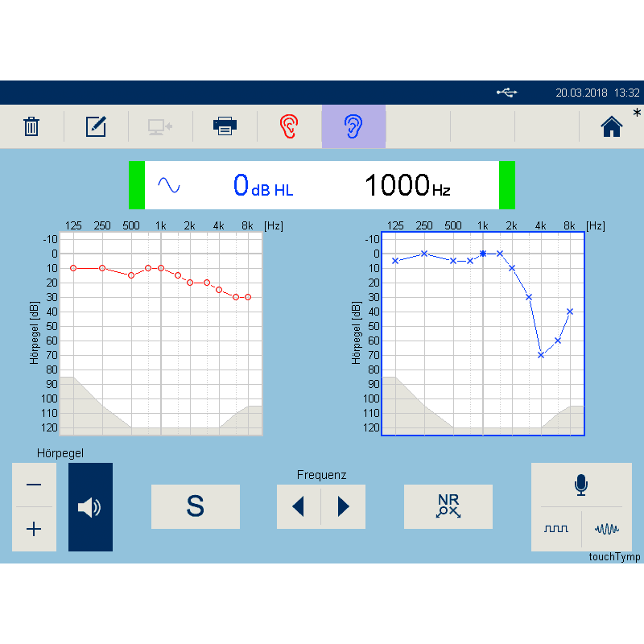The image size is (644, 644).
Task: Increase Hörpegel with the plus button
Action: point(34,529)
